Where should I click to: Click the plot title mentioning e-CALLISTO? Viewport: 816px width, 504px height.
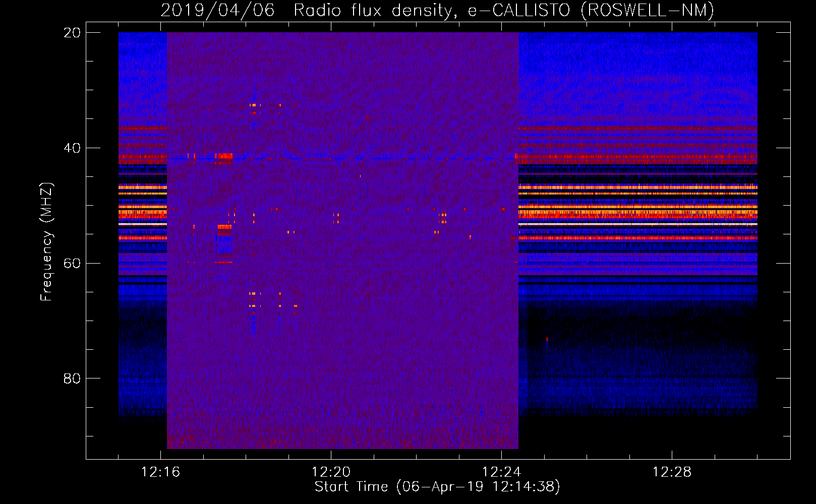pos(437,10)
